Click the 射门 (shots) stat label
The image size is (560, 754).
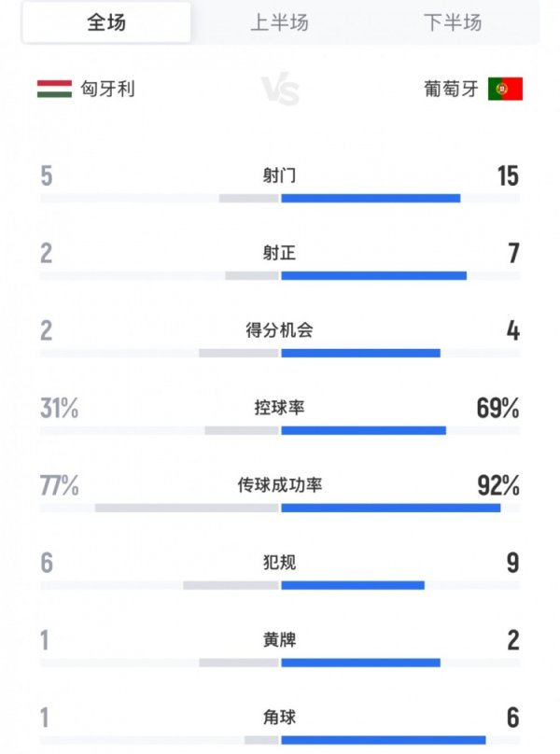coord(280,174)
